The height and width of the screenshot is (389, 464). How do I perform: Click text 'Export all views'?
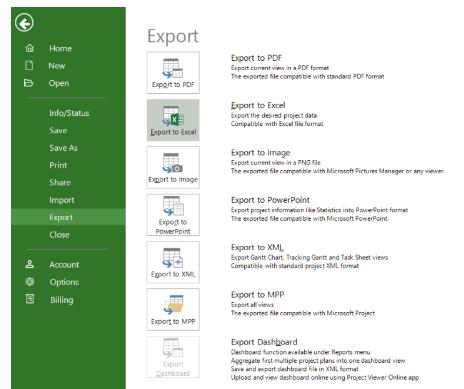(252, 305)
